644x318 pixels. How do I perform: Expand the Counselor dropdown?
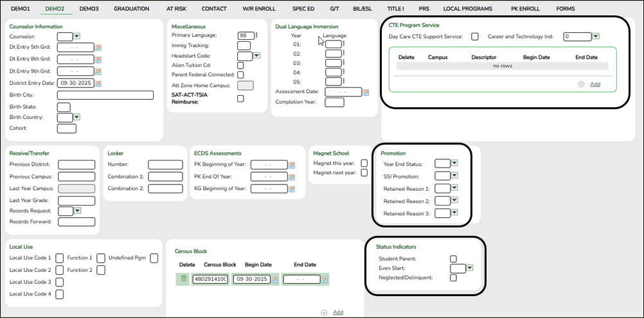click(x=76, y=37)
